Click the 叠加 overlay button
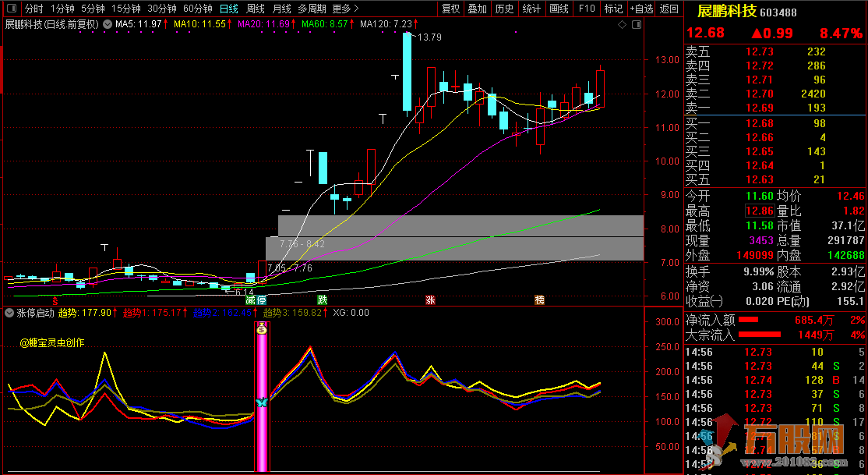Viewport: 868px width, 475px height. click(x=477, y=9)
